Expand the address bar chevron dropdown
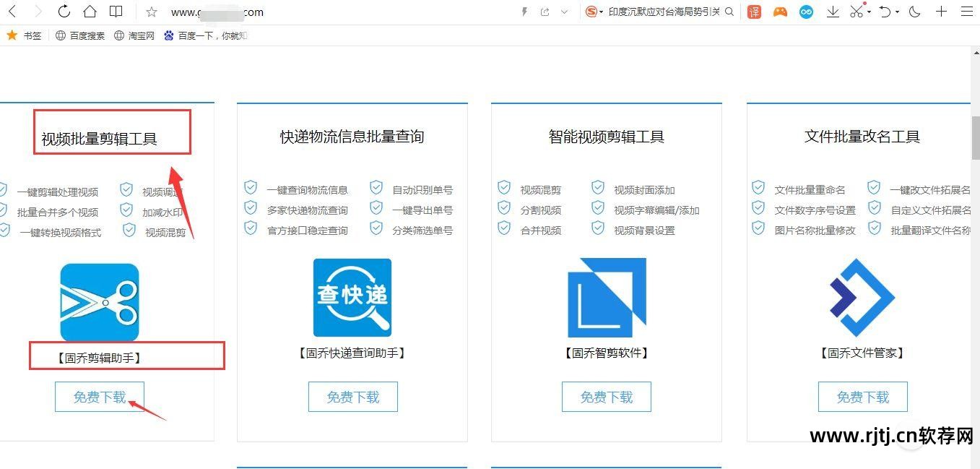This screenshot has height=469, width=980. tap(565, 12)
